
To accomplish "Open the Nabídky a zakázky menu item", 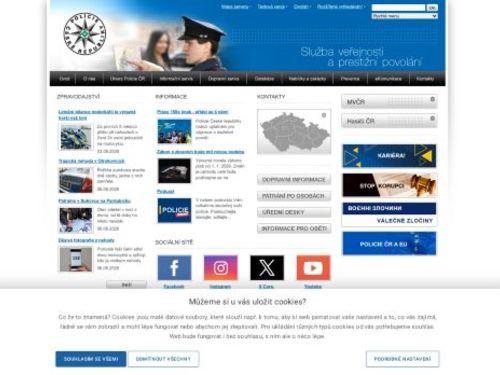I will tap(307, 79).
